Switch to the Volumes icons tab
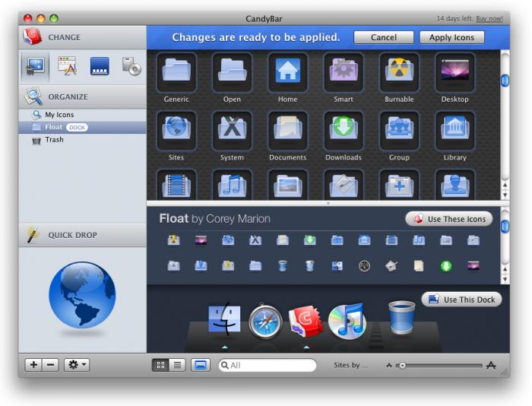The height and width of the screenshot is (406, 532). (x=131, y=66)
